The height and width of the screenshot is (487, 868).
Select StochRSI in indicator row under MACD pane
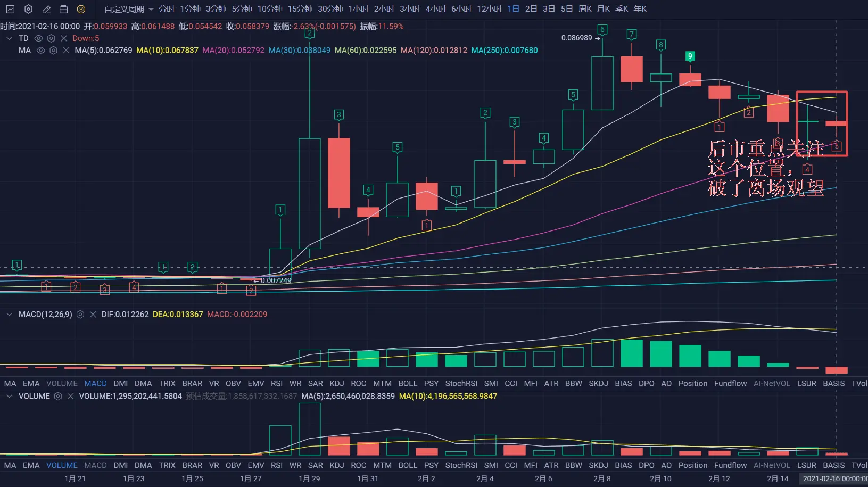click(x=461, y=384)
